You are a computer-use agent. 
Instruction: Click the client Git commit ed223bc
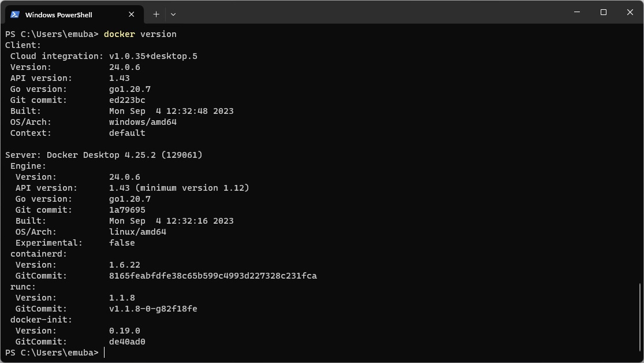(127, 101)
